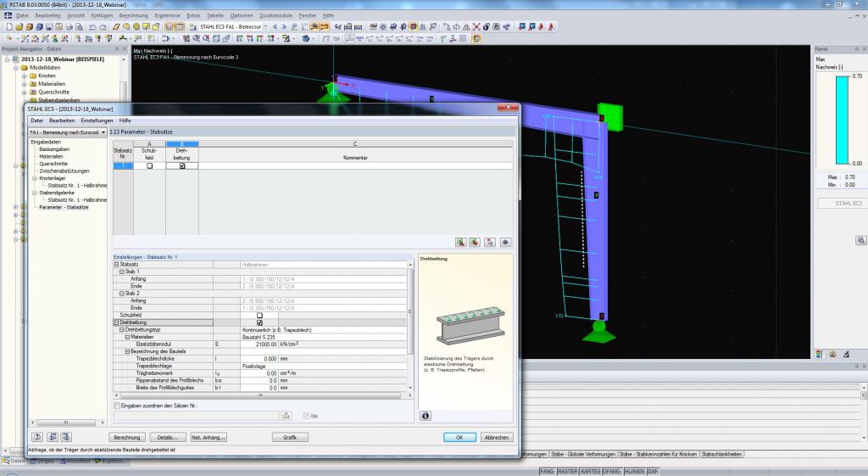Image resolution: width=868 pixels, height=476 pixels.
Task: Click the highlighted icon ending second toolbar row
Action: tap(476, 38)
